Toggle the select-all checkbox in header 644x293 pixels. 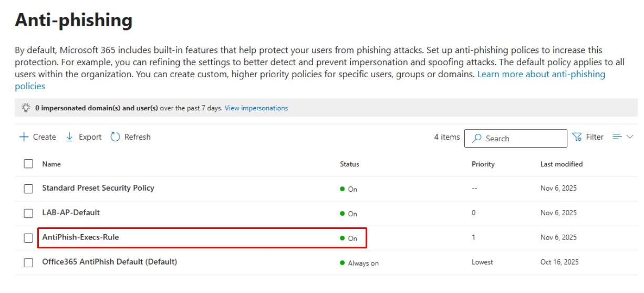[x=29, y=164]
